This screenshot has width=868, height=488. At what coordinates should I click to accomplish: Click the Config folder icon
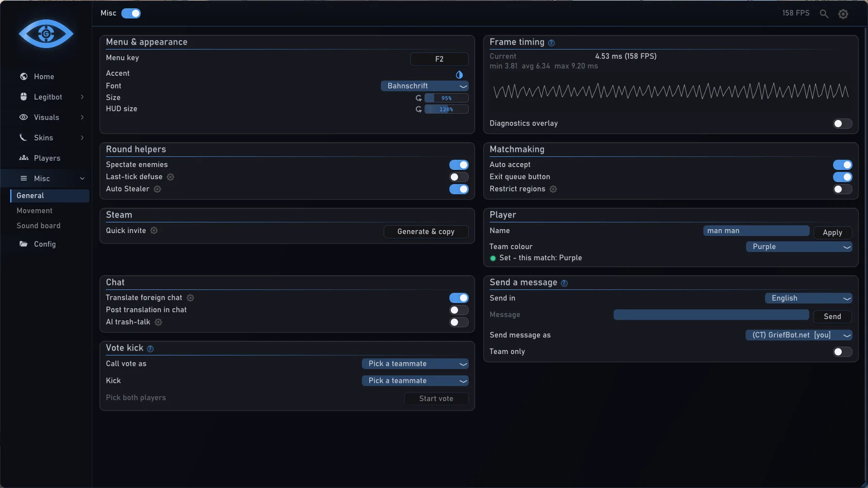click(23, 244)
